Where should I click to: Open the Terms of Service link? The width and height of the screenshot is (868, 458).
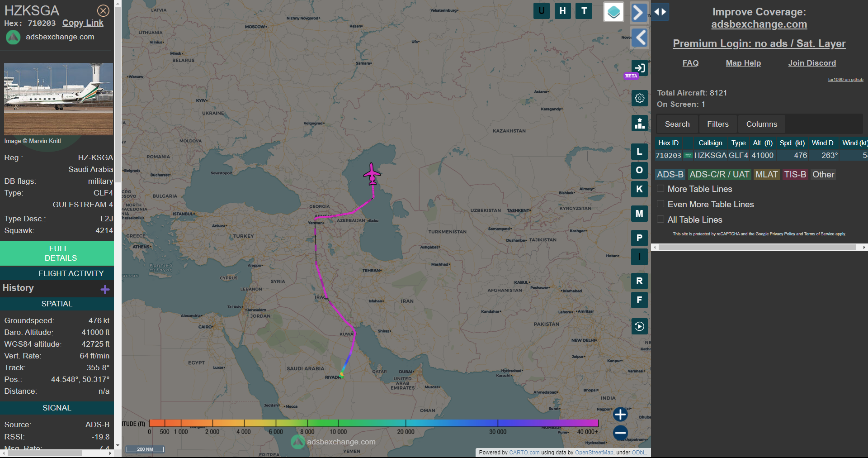click(x=819, y=234)
